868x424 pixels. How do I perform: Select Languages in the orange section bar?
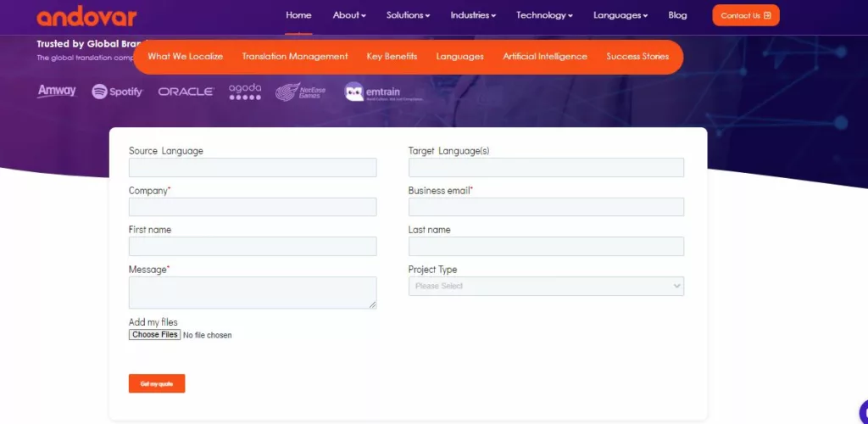click(x=460, y=57)
